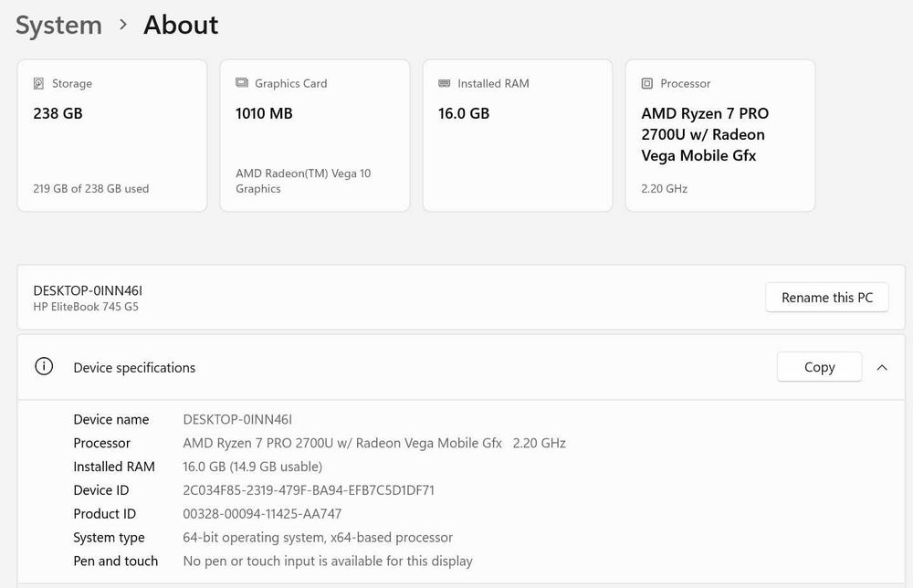
Task: Click the Installed RAM label in specifications
Action: pos(114,467)
